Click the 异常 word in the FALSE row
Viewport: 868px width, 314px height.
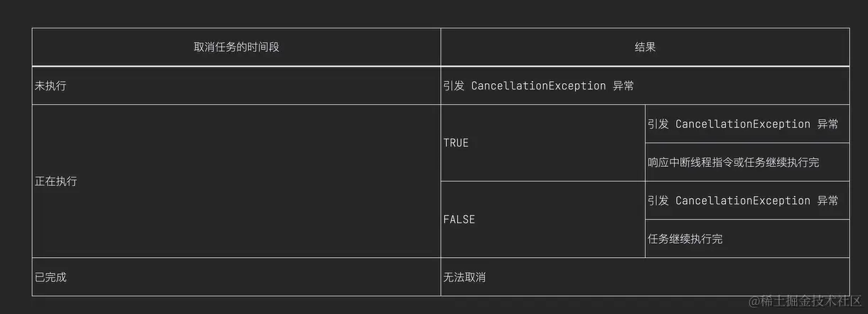tap(827, 201)
